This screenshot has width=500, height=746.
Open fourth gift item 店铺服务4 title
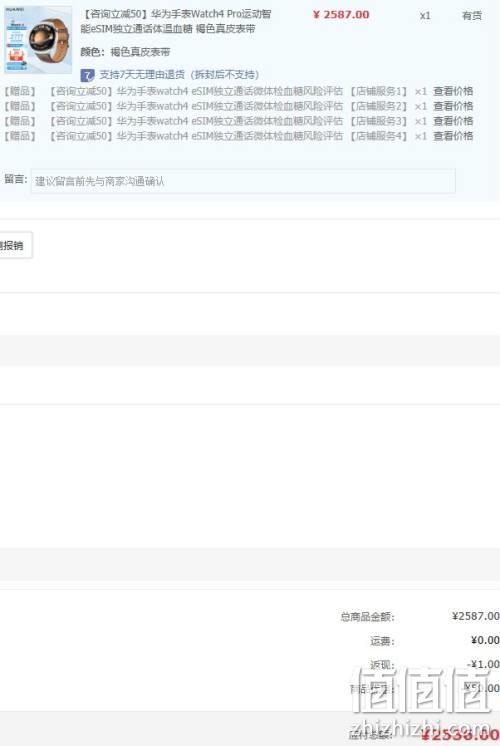click(229, 136)
